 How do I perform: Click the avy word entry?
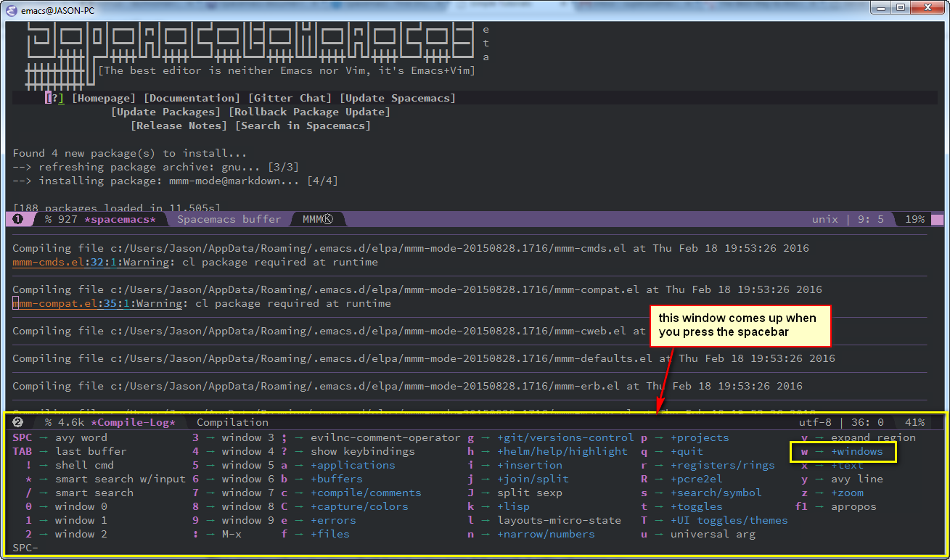(81, 437)
